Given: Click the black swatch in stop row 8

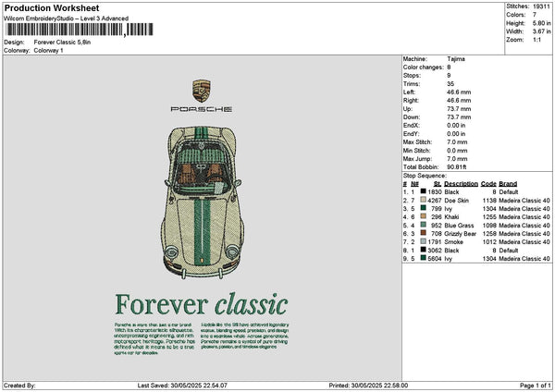Looking at the screenshot, I should tap(423, 250).
